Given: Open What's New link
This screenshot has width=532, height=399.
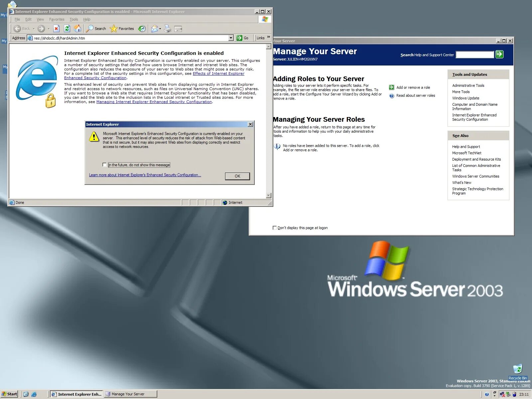Looking at the screenshot, I should pos(462,183).
